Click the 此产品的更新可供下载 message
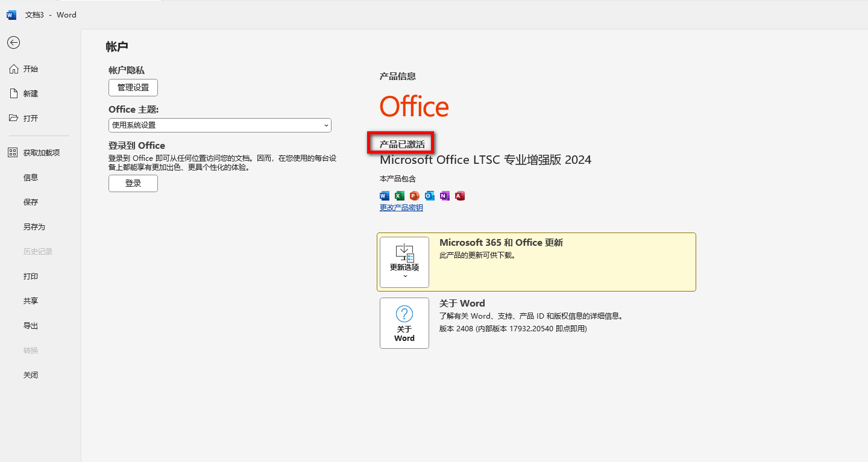The image size is (868, 462). tap(477, 255)
